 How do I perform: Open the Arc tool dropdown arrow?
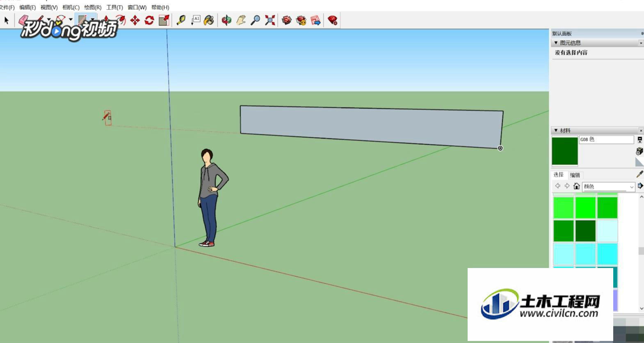pyautogui.click(x=71, y=20)
